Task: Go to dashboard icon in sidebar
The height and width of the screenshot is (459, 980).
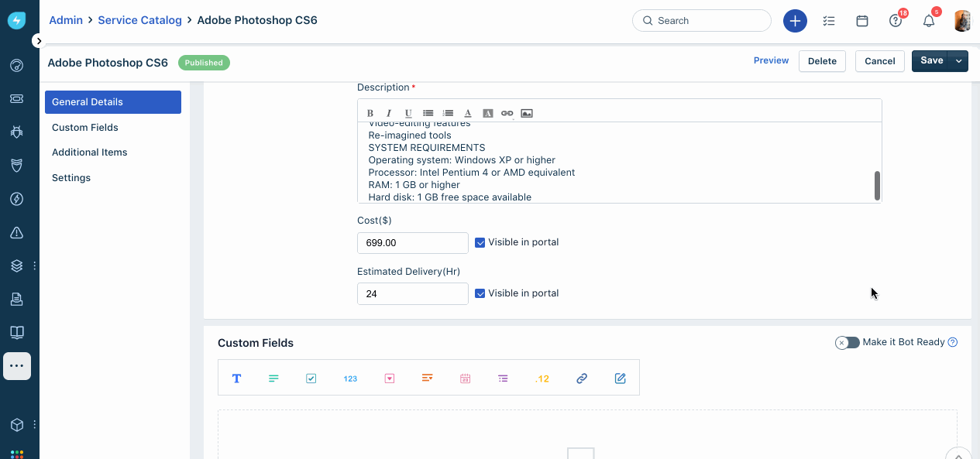Action: tap(16, 65)
